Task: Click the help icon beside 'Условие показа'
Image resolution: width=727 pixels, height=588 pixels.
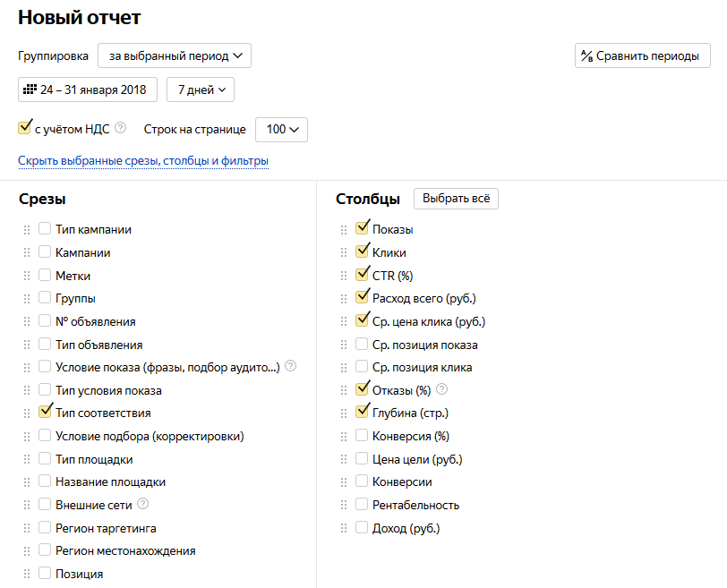Action: click(290, 366)
